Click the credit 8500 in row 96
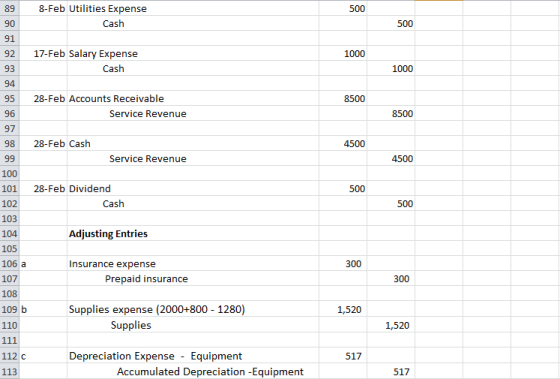This screenshot has width=560, height=379. click(391, 113)
